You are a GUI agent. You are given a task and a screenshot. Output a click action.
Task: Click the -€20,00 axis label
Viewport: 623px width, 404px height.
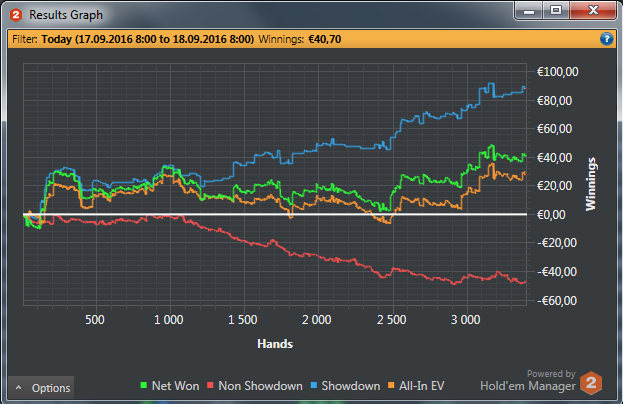557,243
